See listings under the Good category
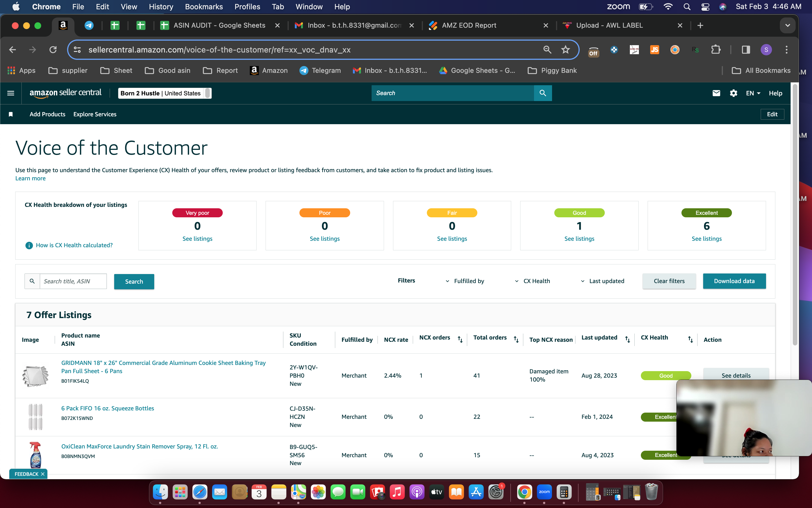The height and width of the screenshot is (508, 812). [579, 238]
